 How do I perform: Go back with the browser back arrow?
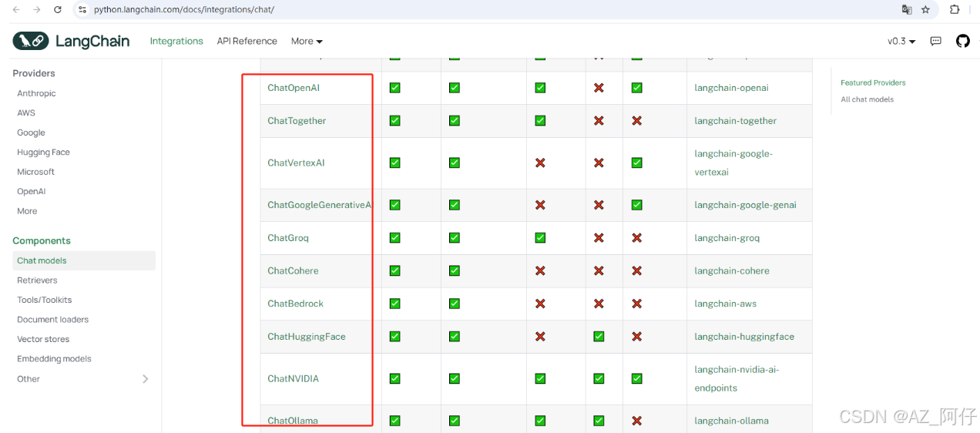(16, 9)
